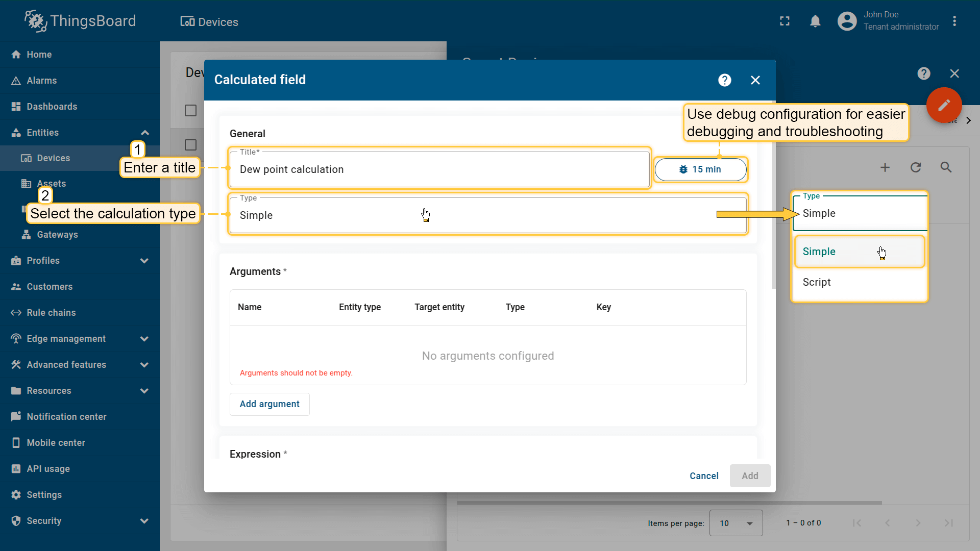Check the header select-all checkbox
This screenshot has width=980, height=551.
(x=190, y=111)
